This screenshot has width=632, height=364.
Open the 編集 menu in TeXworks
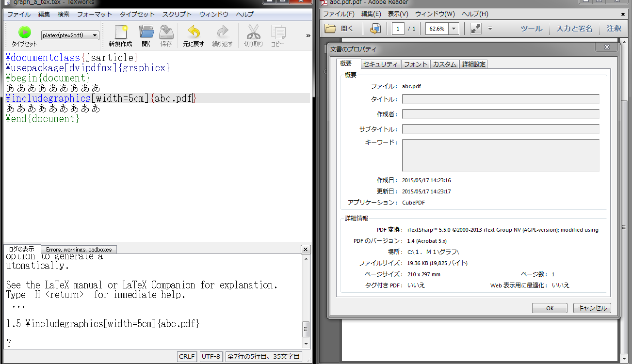(x=44, y=14)
